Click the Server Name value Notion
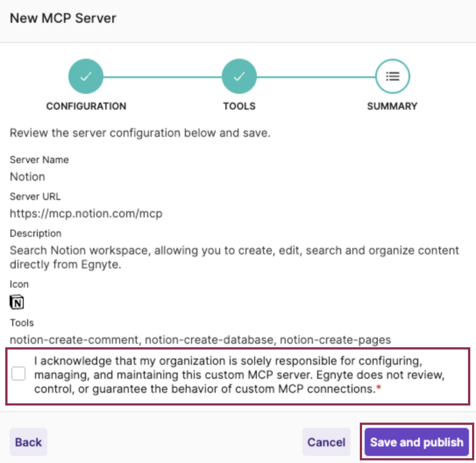The width and height of the screenshot is (476, 463). tap(27, 177)
